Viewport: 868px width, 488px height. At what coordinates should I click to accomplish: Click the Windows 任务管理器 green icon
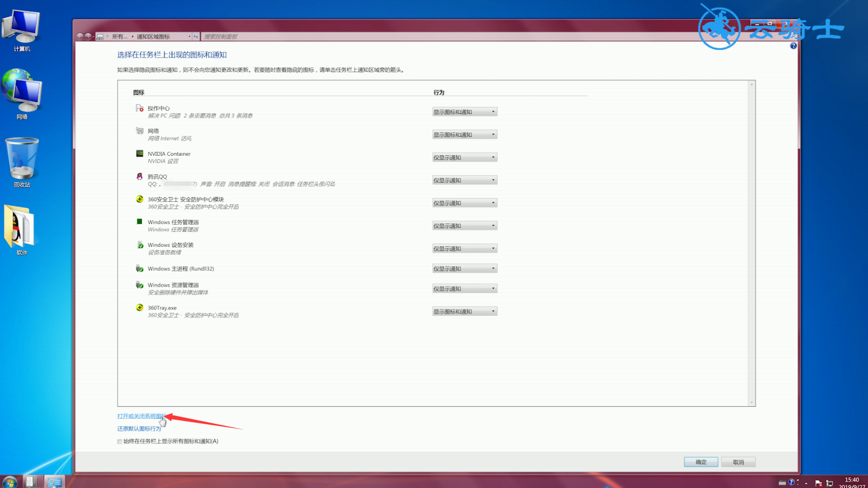pos(140,222)
